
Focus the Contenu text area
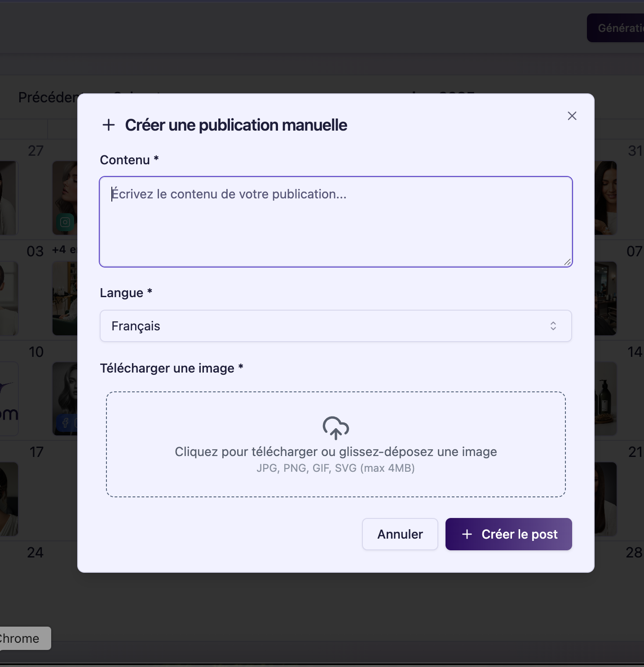pos(335,222)
